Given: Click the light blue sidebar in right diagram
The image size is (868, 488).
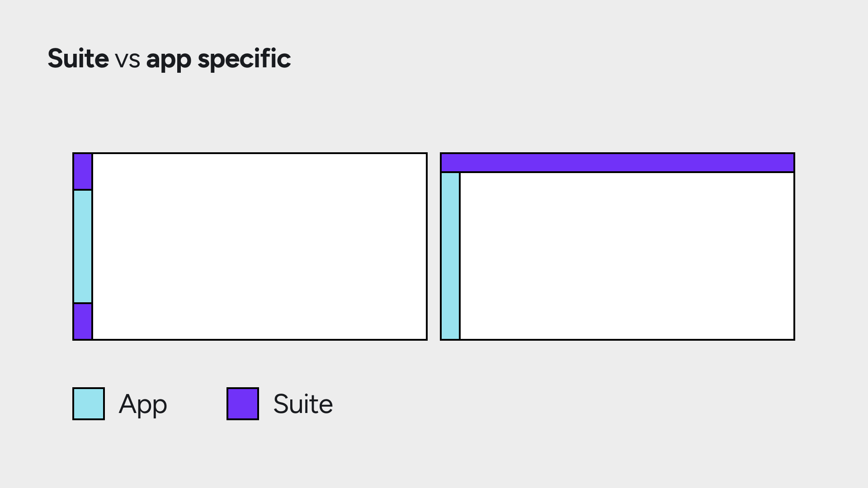Looking at the screenshot, I should pos(450,256).
